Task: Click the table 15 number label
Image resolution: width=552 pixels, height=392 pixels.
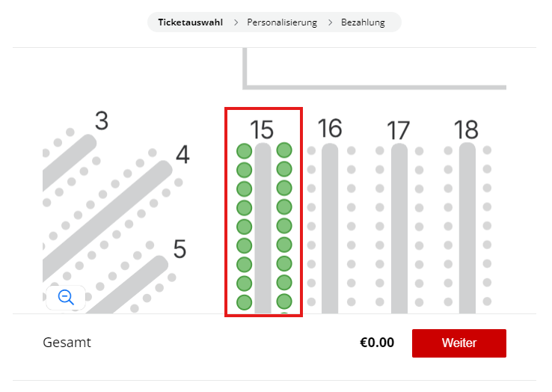Action: point(263,128)
